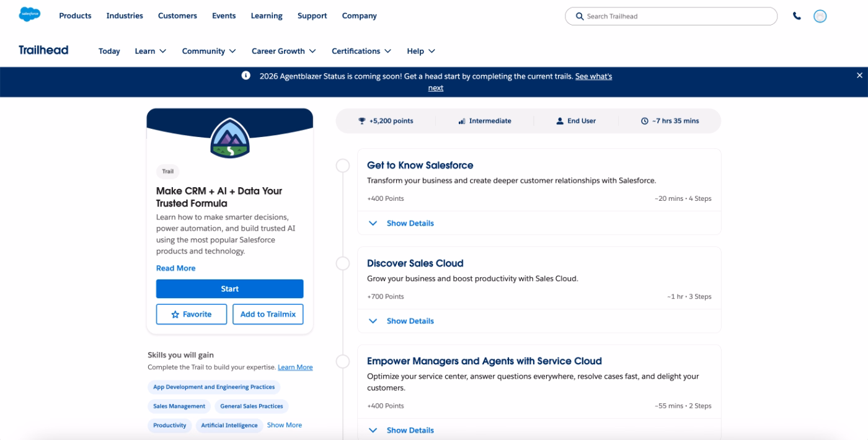Select the General Sales Practices tag
The width and height of the screenshot is (868, 440).
pos(251,407)
